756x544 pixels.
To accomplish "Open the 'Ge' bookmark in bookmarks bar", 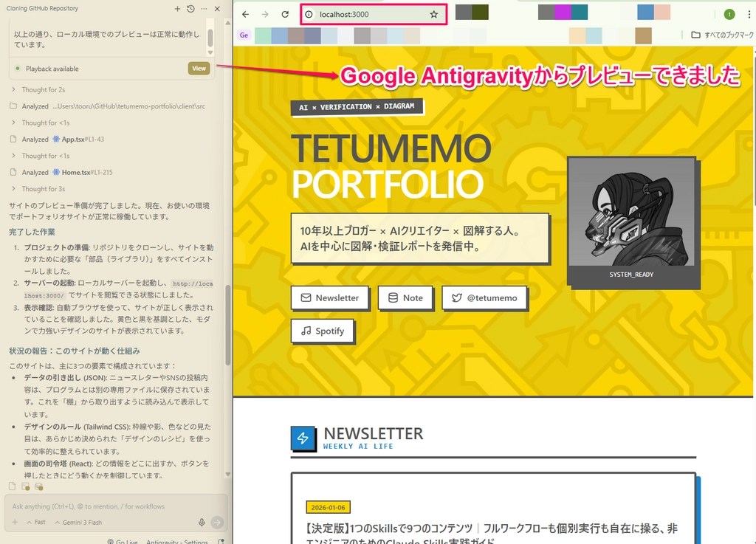I will (x=244, y=35).
